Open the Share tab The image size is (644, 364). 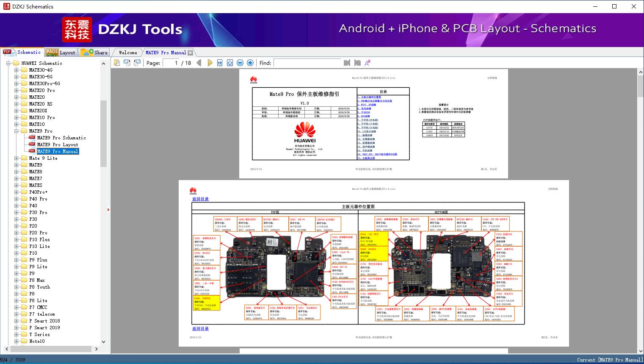click(x=94, y=53)
